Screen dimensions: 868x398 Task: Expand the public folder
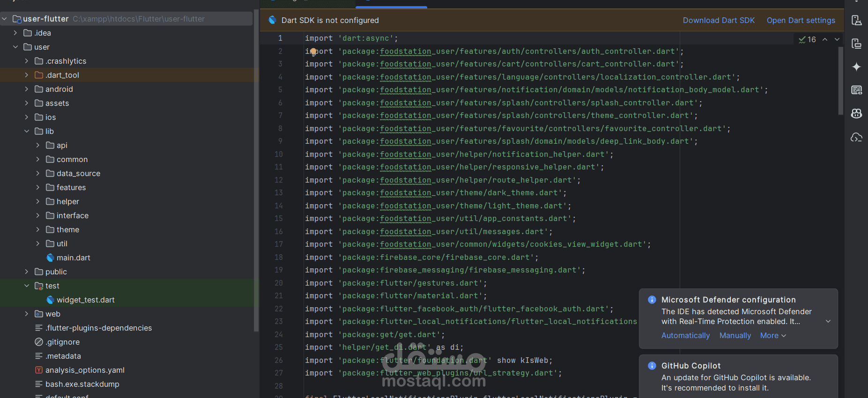tap(27, 272)
